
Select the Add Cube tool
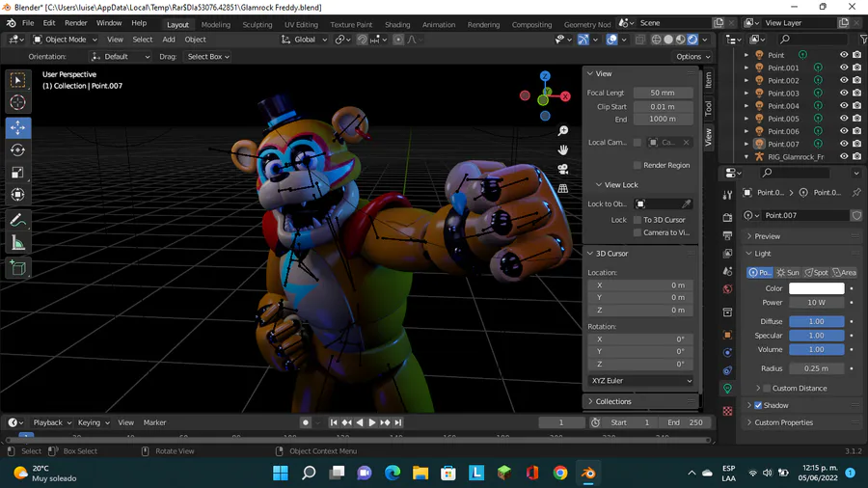[x=17, y=267]
